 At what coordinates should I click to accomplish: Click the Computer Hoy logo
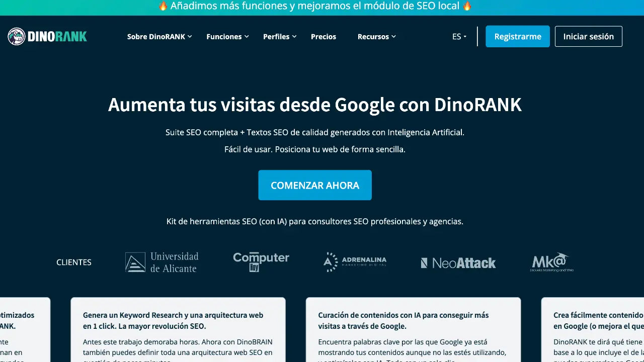[x=261, y=260]
